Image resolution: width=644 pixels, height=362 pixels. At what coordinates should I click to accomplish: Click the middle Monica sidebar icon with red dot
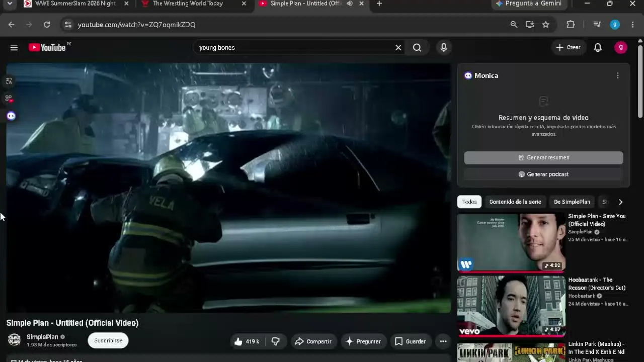(9, 99)
